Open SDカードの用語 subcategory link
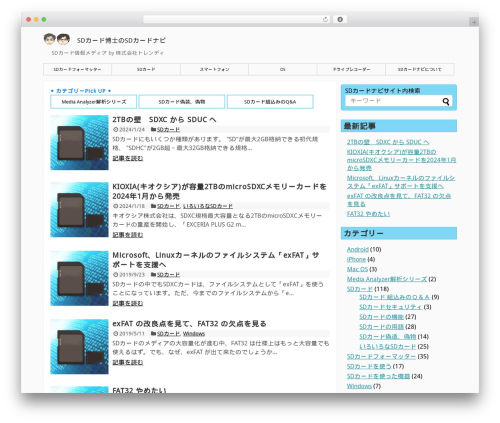 381,327
